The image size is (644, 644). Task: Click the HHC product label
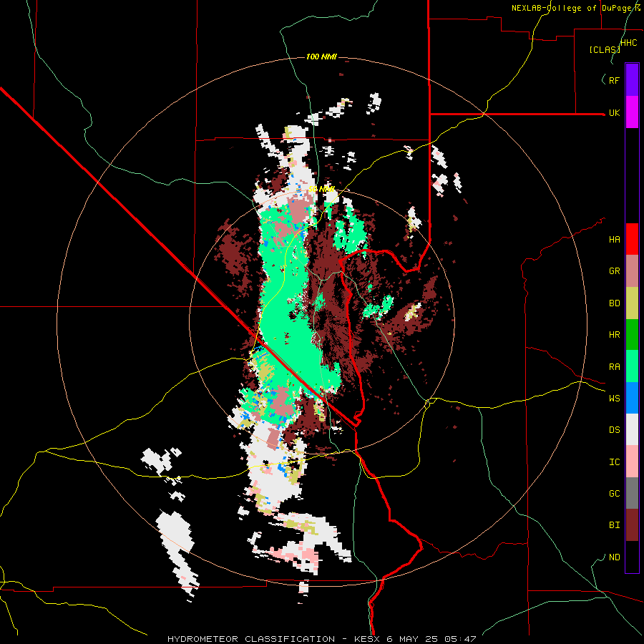coord(628,43)
